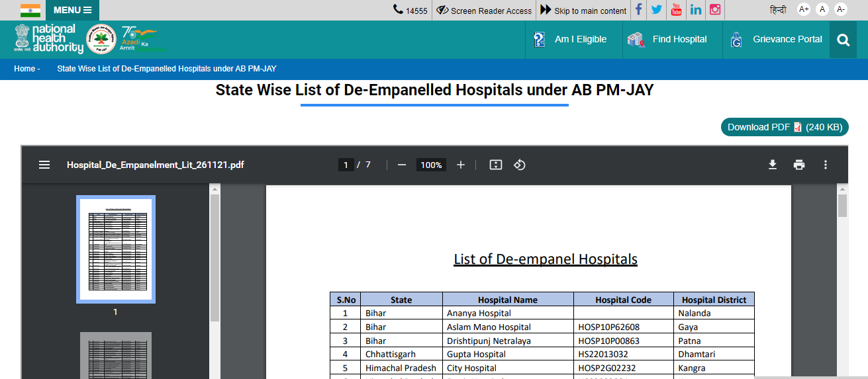Click hospital code HS22013032
Screen dimensions: 868x379
point(603,354)
